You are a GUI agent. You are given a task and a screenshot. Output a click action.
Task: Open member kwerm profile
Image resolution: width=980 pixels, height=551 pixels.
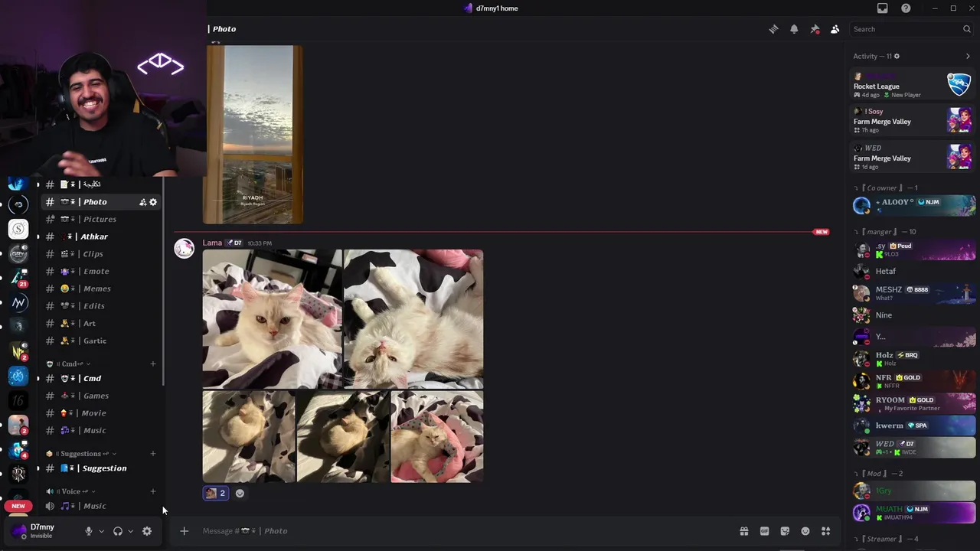pos(913,425)
